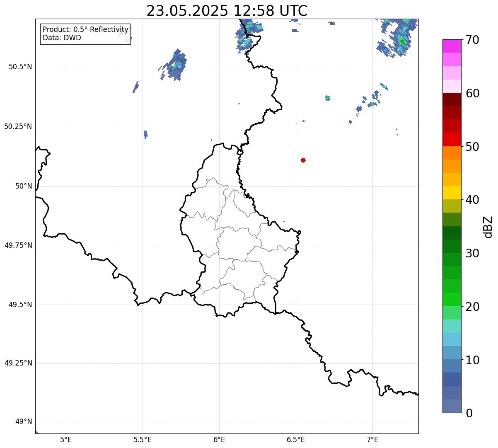Image resolution: width=498 pixels, height=448 pixels.
Task: Click the latitude label 50.5°N
Action: [20, 67]
